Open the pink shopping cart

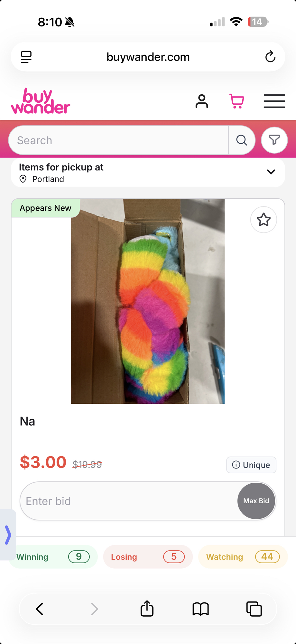tap(237, 101)
